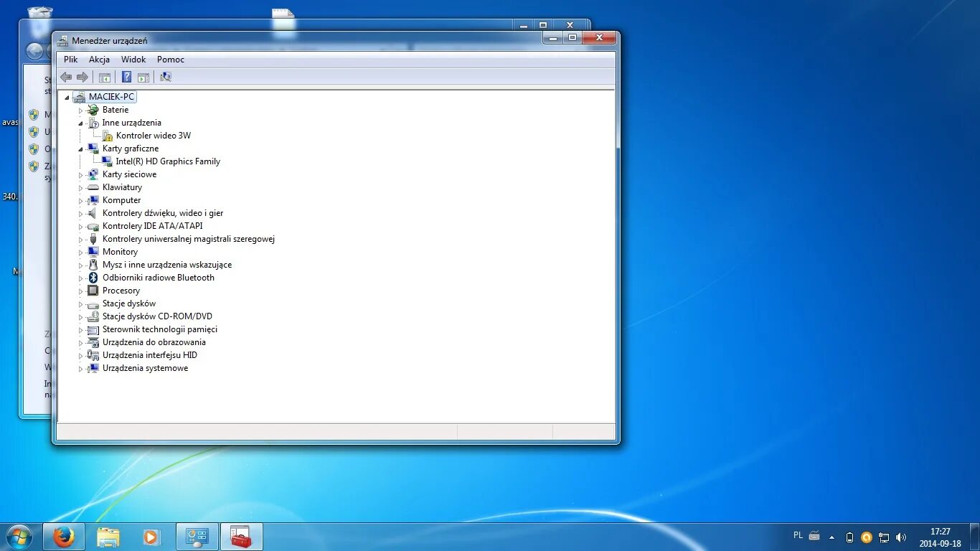Open the Akcja menu
Image resolution: width=980 pixels, height=551 pixels.
coord(99,60)
